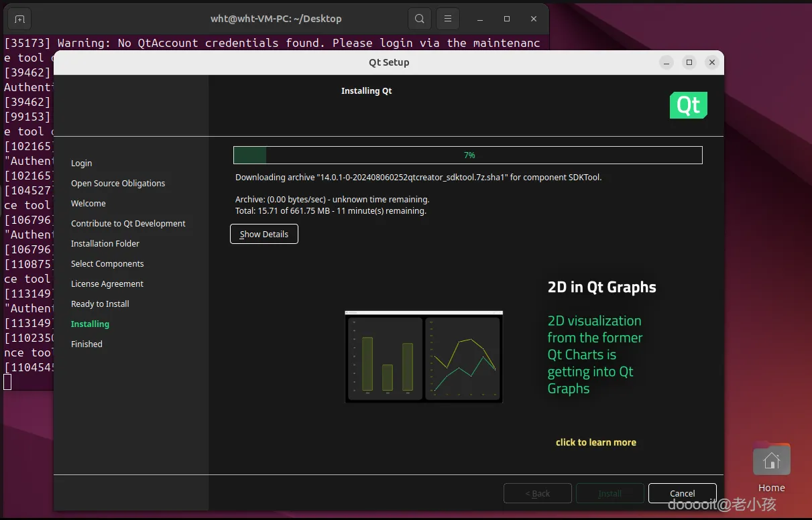Open the Home folder desktop icon
812x520 pixels.
coord(771,467)
